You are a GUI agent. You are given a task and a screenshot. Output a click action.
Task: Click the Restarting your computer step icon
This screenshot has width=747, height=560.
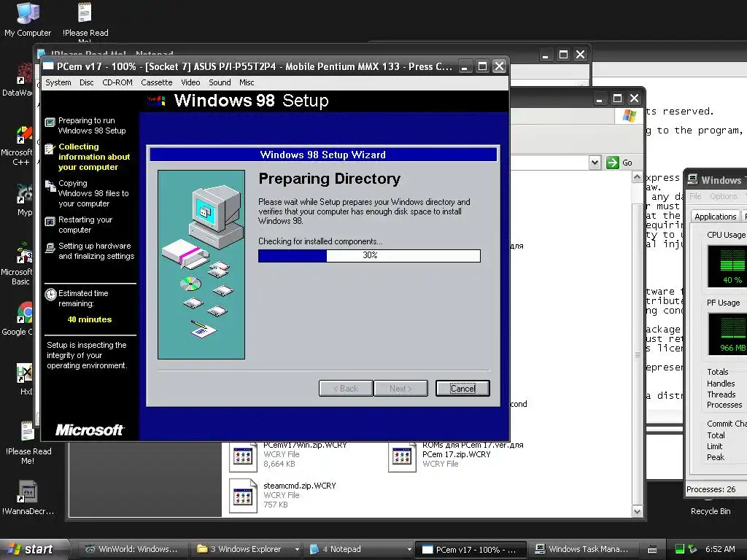click(50, 222)
